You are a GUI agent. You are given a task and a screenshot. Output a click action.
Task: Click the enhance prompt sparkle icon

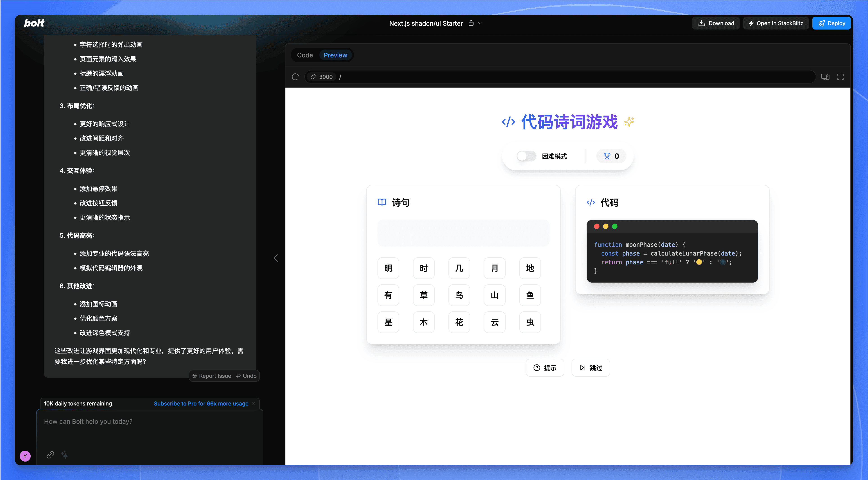pyautogui.click(x=65, y=455)
